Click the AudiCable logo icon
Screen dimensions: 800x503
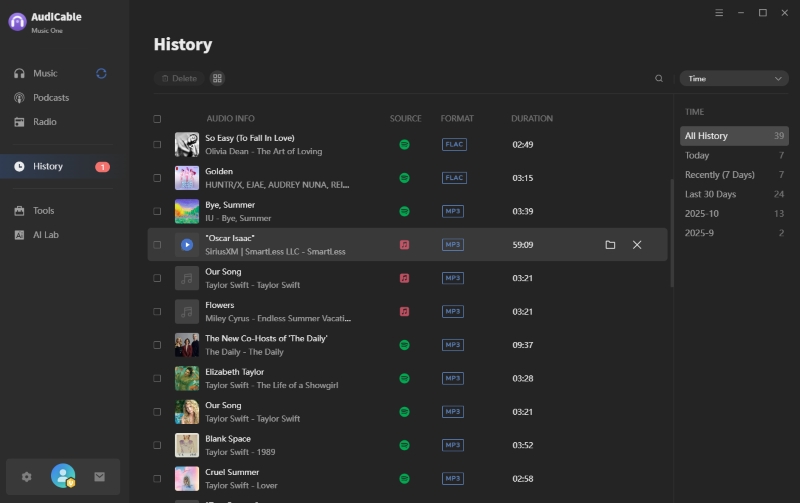17,22
